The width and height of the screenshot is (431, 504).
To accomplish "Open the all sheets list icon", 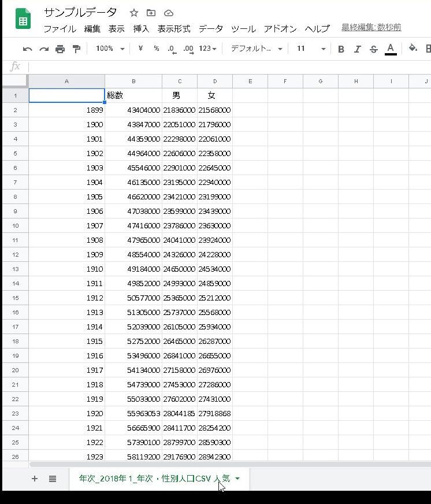I will pos(53,479).
